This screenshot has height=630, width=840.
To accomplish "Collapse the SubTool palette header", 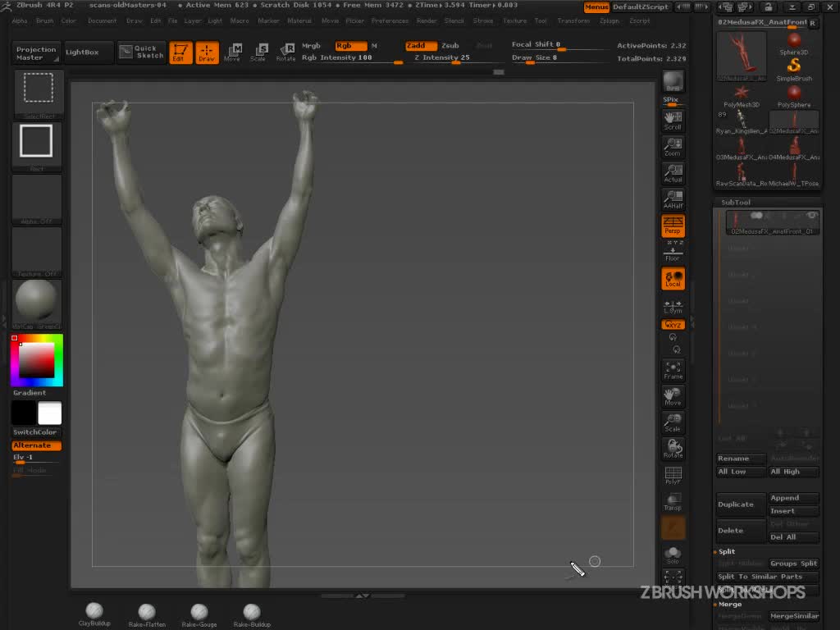I will (x=736, y=203).
